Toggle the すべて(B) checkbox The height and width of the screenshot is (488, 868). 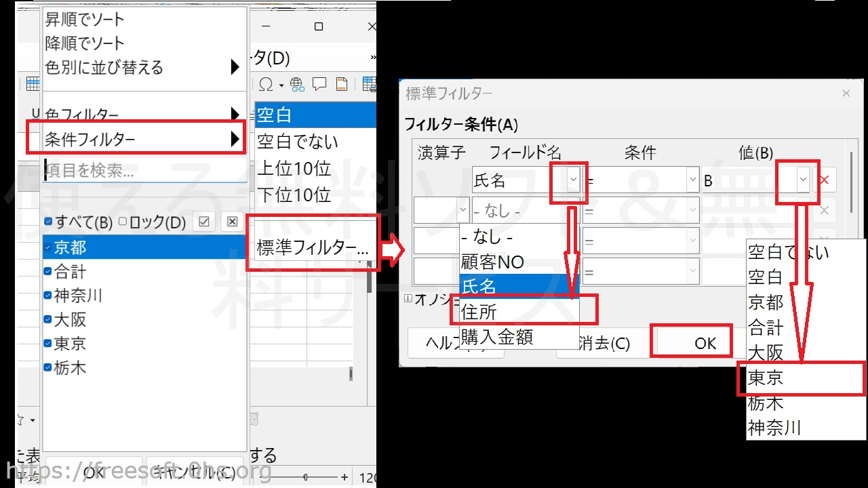(49, 222)
